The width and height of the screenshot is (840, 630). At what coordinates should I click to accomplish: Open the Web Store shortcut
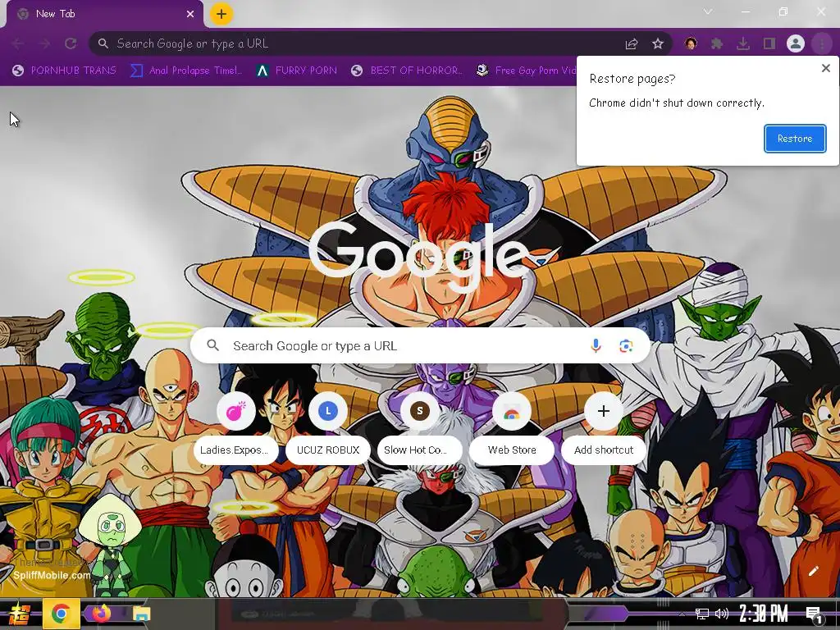512,428
